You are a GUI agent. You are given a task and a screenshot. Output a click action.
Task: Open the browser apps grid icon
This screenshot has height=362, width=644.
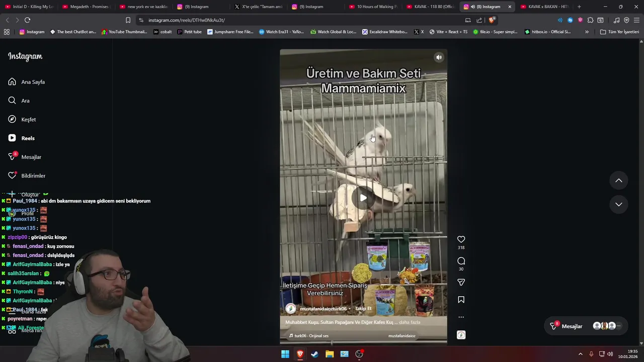pyautogui.click(x=7, y=32)
